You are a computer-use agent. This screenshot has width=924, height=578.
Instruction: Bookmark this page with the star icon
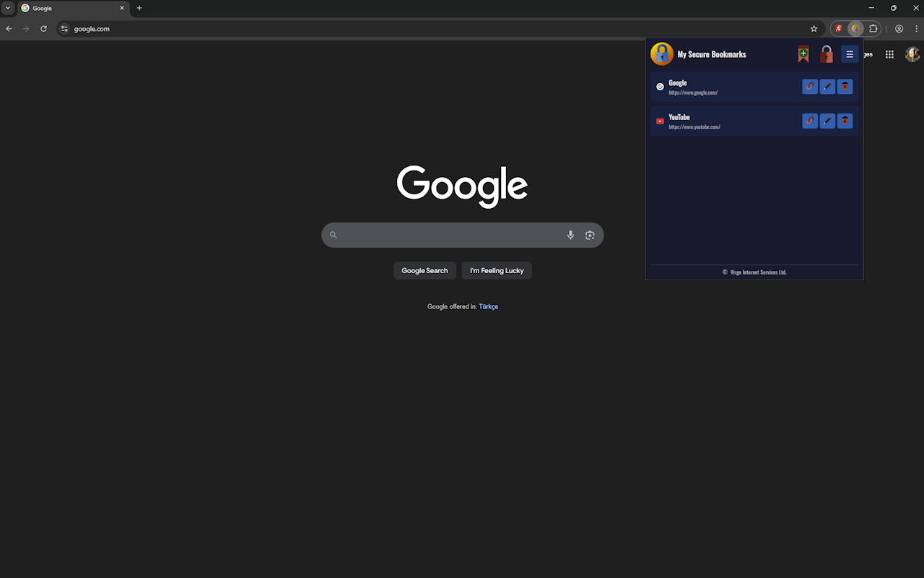[x=814, y=29]
